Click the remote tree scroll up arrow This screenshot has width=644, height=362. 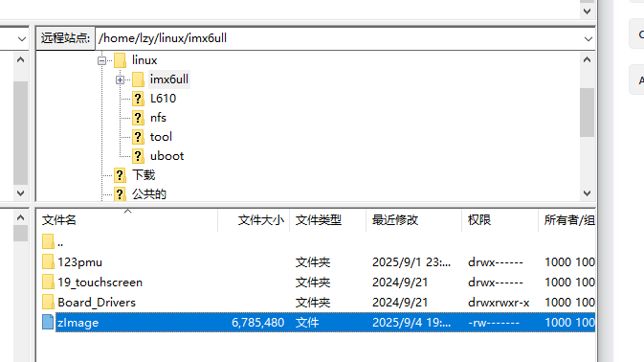(x=587, y=60)
